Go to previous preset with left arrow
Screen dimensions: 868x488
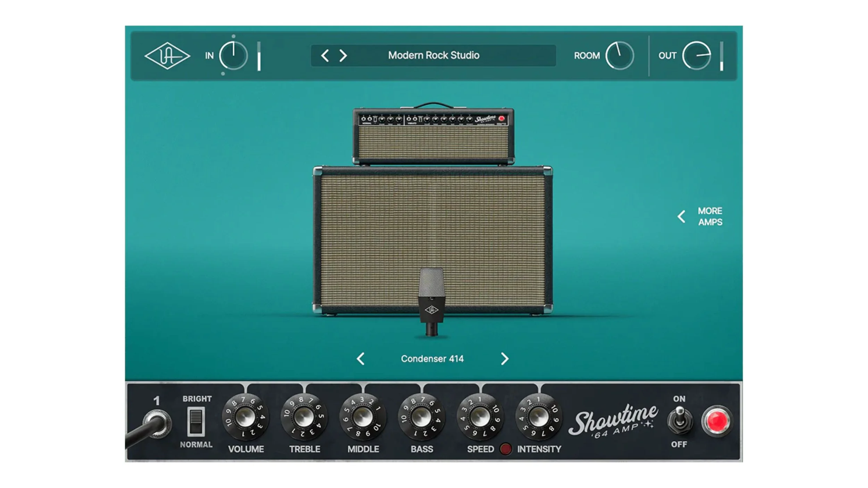325,56
